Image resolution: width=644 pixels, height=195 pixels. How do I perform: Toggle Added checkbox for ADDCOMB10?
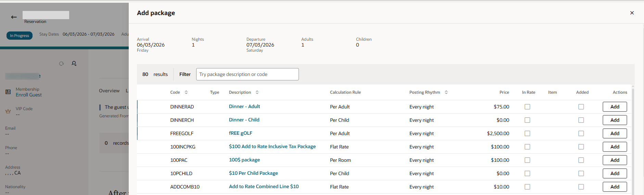581,187
